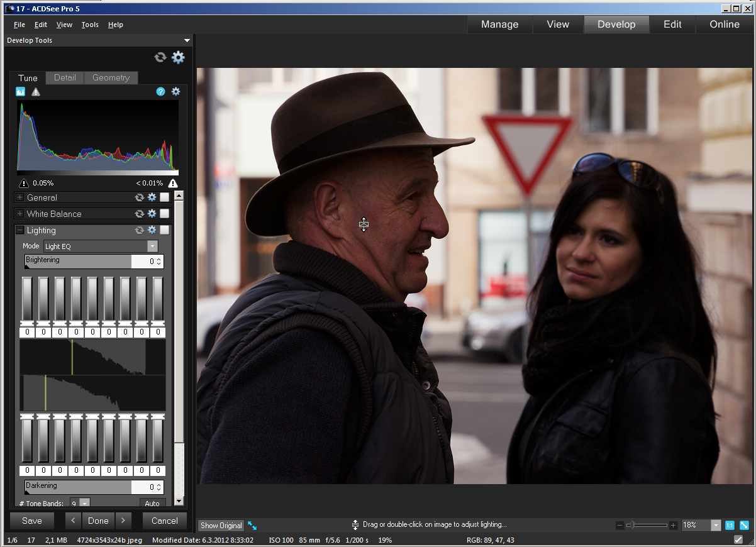Open the Tools menu
Viewport: 756px width, 547px height.
90,25
